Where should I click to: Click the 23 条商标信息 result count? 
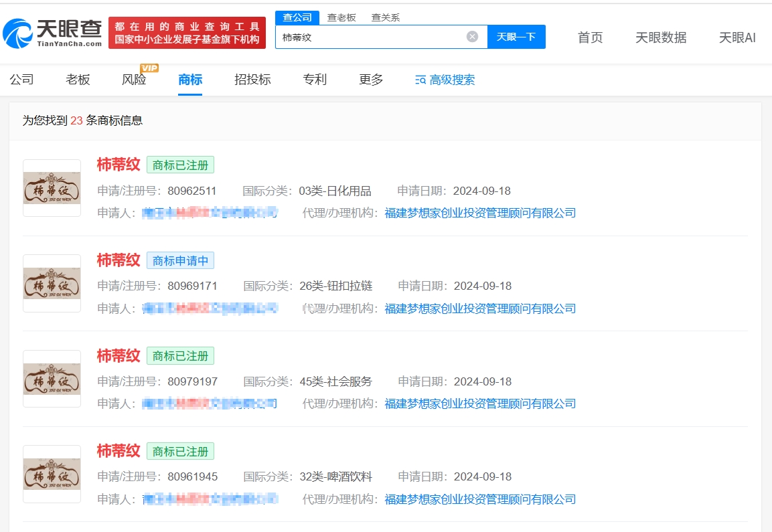(x=106, y=120)
